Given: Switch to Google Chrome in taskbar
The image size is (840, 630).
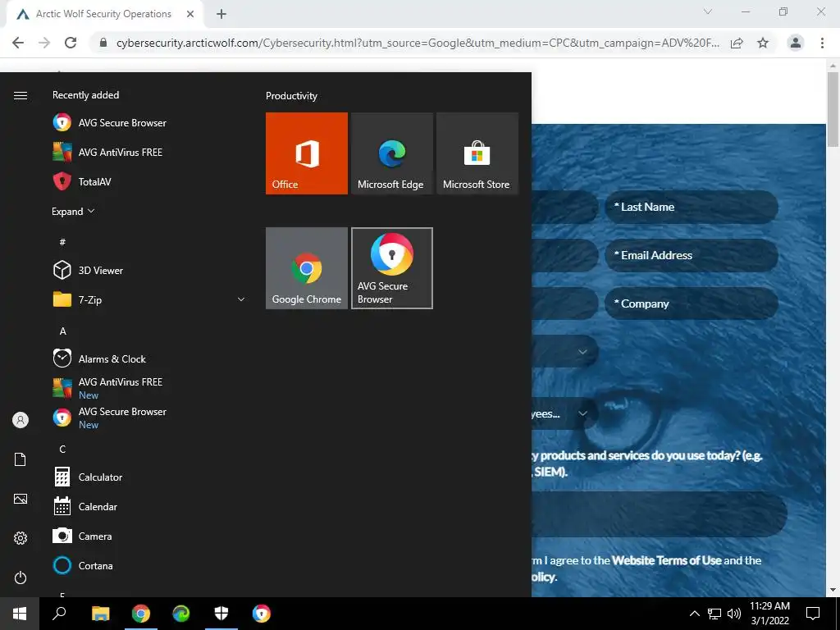Looking at the screenshot, I should click(x=141, y=614).
